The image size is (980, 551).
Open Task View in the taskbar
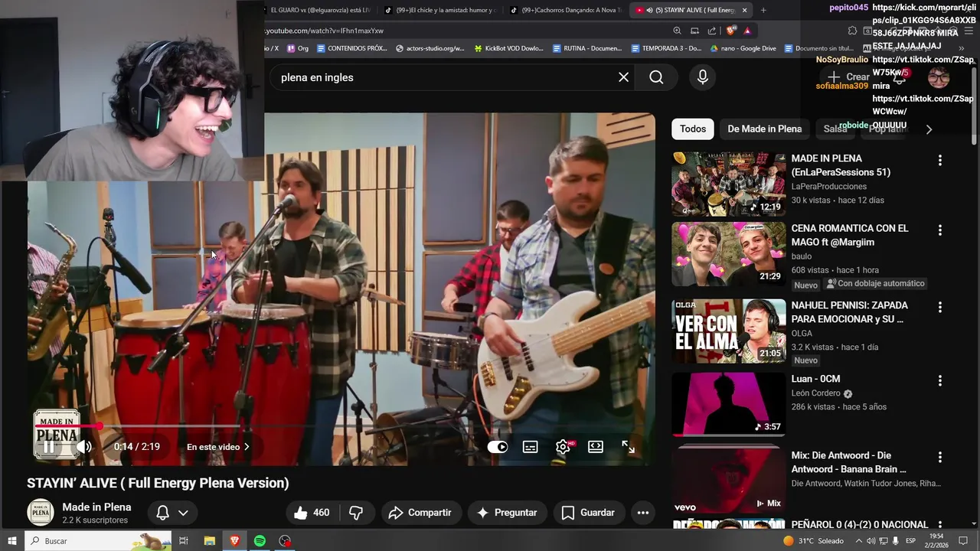(184, 541)
